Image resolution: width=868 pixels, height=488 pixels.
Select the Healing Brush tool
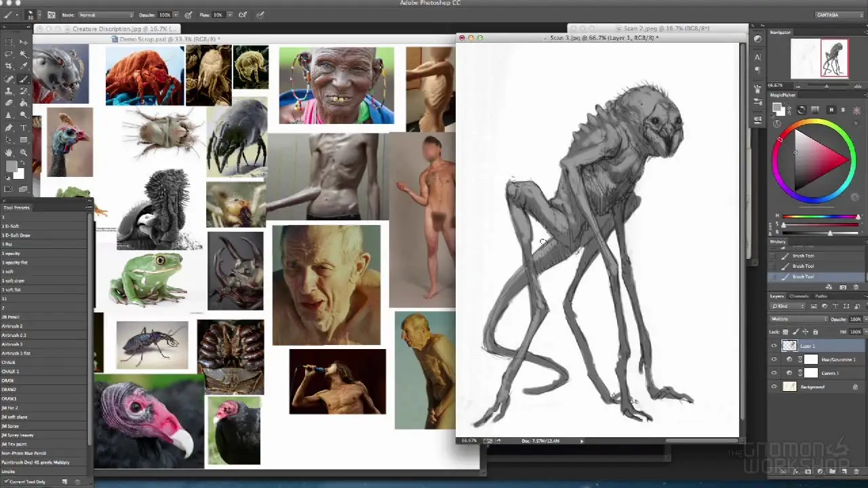click(9, 79)
